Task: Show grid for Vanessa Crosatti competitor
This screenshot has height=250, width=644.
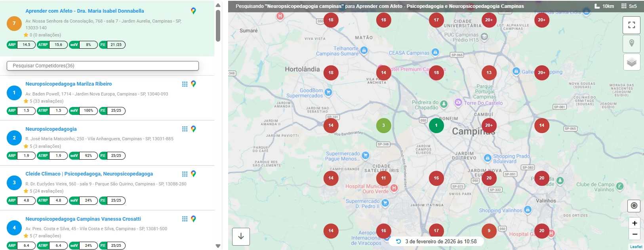Action: (x=185, y=219)
